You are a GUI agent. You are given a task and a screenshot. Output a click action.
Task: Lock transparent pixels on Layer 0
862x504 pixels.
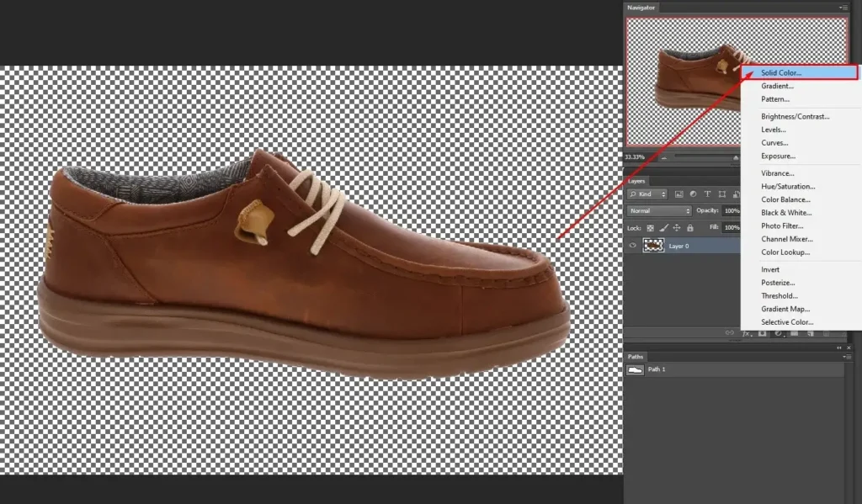coord(649,227)
